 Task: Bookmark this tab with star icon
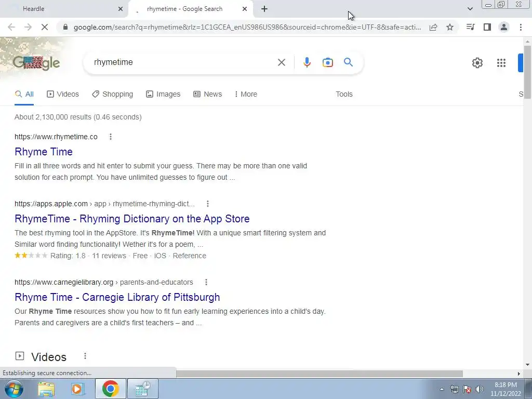pos(450,27)
